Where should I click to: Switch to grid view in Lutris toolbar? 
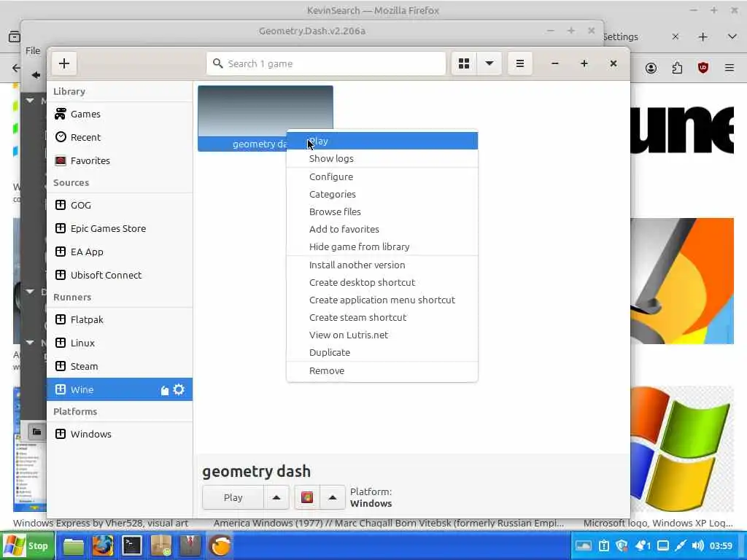(463, 63)
